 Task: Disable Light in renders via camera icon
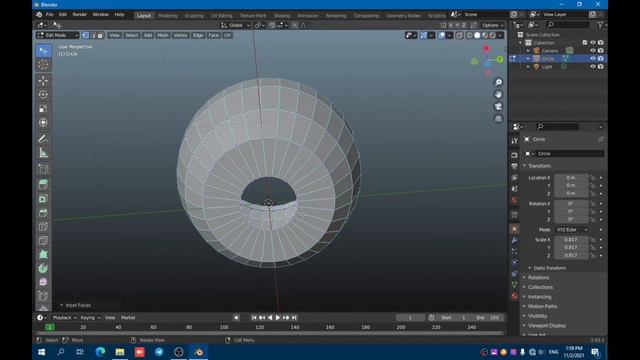[601, 67]
